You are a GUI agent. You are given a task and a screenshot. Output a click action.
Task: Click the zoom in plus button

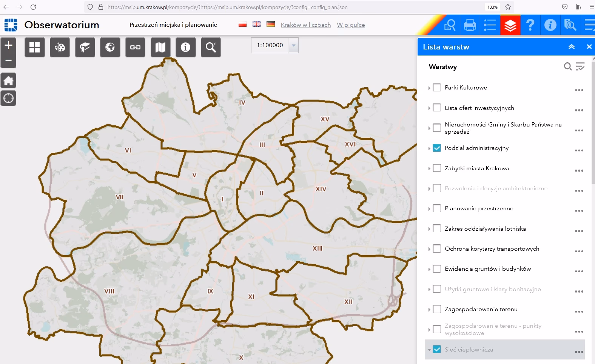(8, 45)
